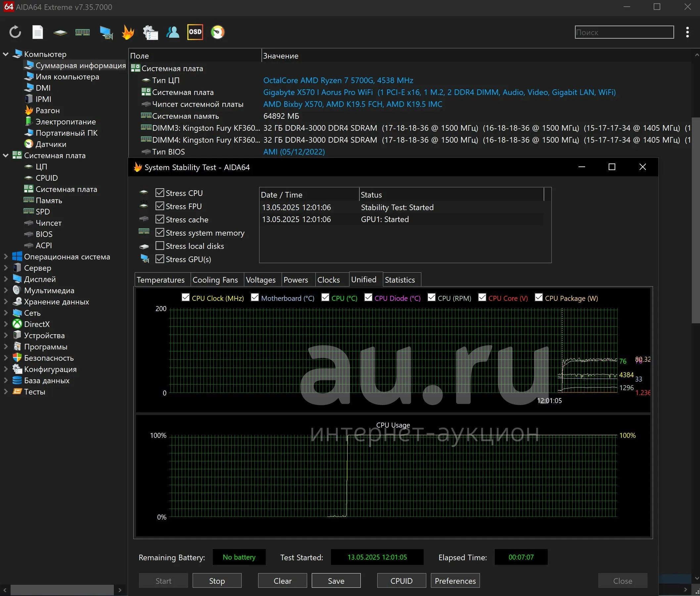Image resolution: width=700 pixels, height=596 pixels.
Task: Select Суммарная информация tree item
Action: 75,66
